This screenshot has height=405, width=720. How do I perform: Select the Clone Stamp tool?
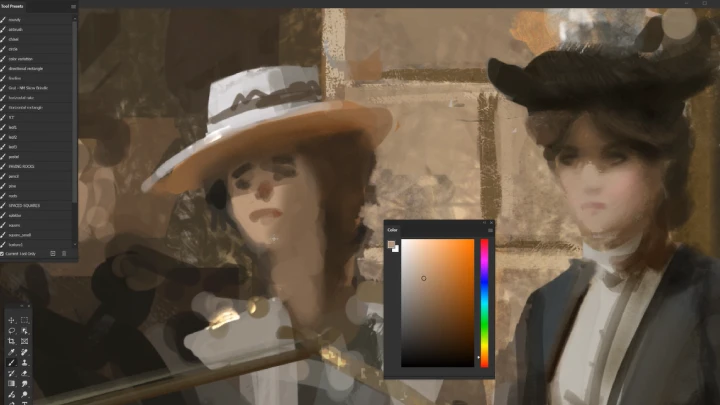coord(25,363)
